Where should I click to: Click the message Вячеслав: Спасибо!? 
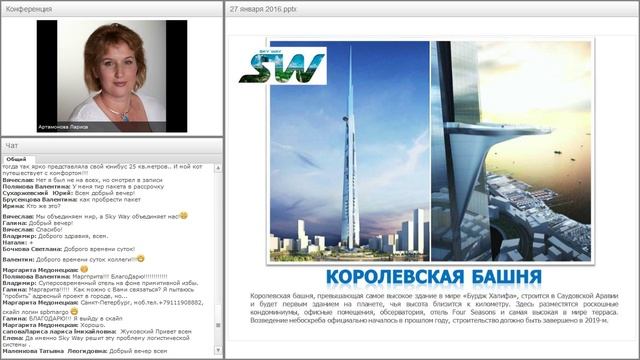tap(33, 230)
